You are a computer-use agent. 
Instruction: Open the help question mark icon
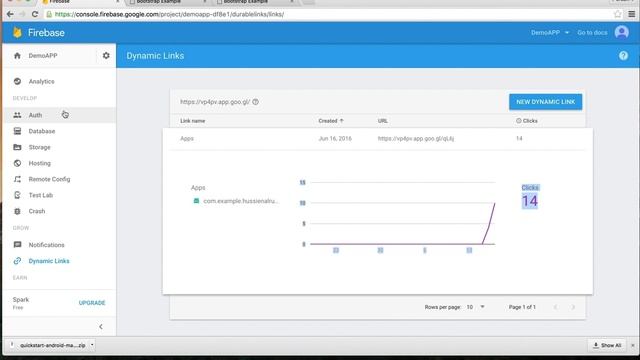[x=623, y=56]
